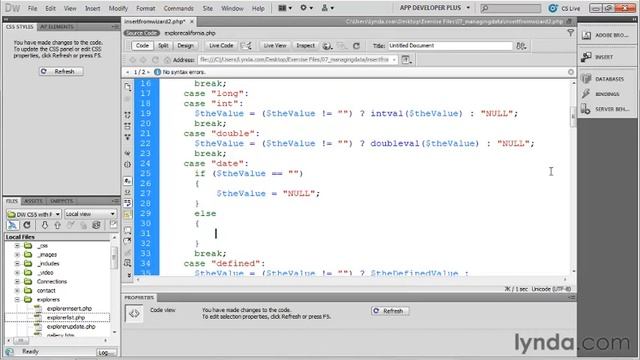The image size is (640, 360).
Task: Open the Layout icon menu in the application bar
Action: point(284,8)
